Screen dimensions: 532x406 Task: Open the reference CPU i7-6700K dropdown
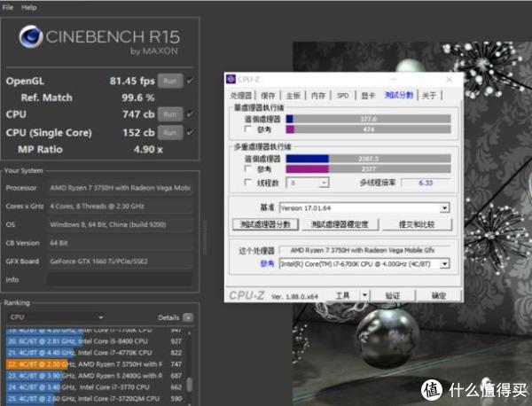364,264
